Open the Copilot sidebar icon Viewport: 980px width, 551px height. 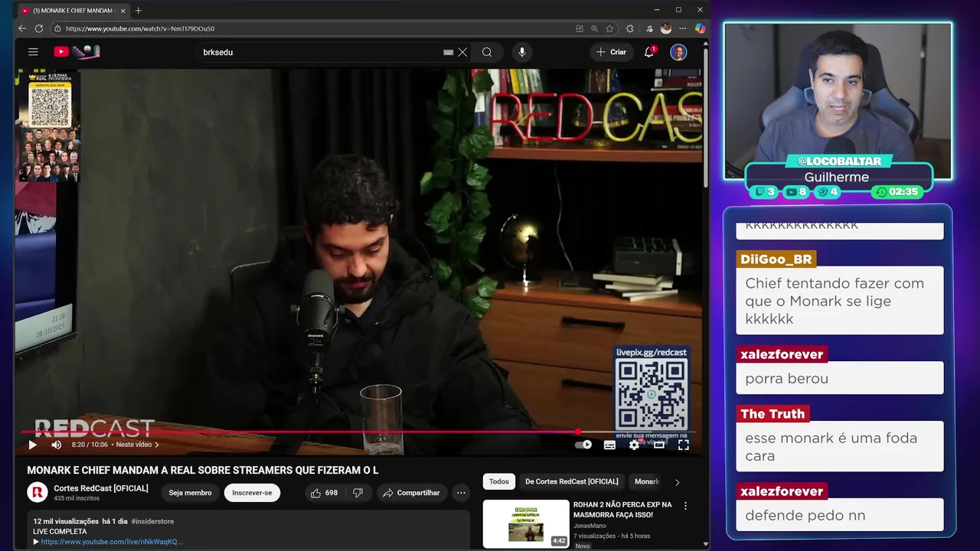click(x=700, y=28)
